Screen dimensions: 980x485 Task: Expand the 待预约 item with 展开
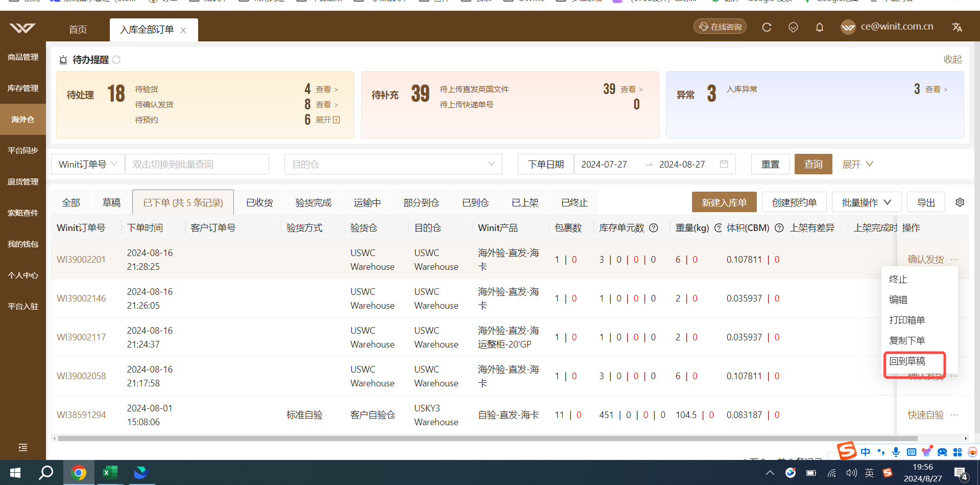coord(327,120)
